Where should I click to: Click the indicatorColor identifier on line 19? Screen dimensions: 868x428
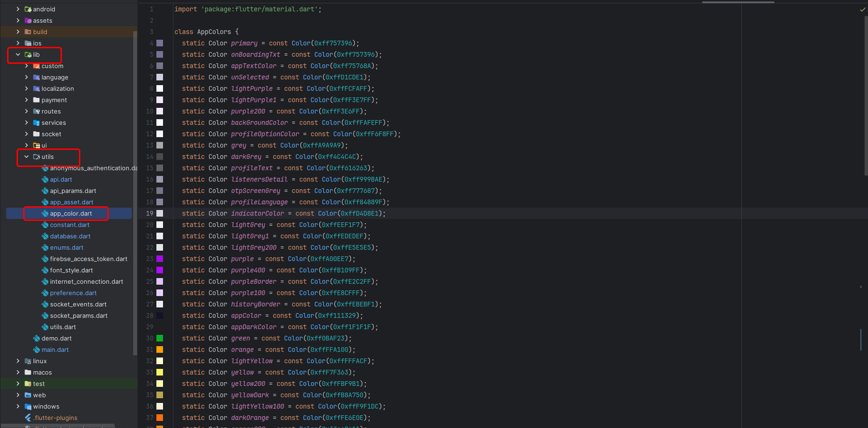(257, 213)
